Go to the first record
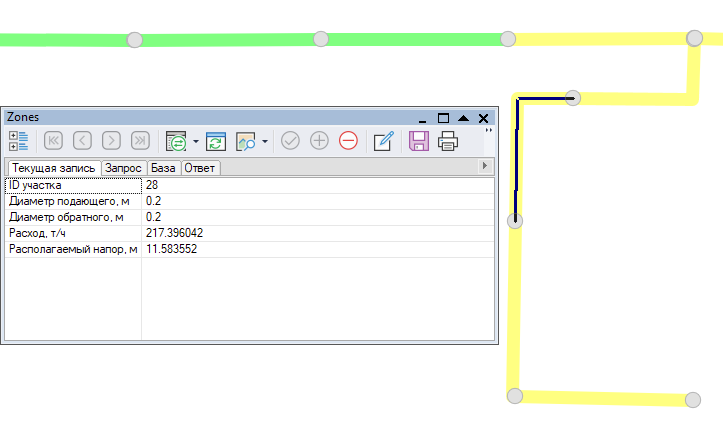Screen dimensions: 723x421 tap(54, 141)
